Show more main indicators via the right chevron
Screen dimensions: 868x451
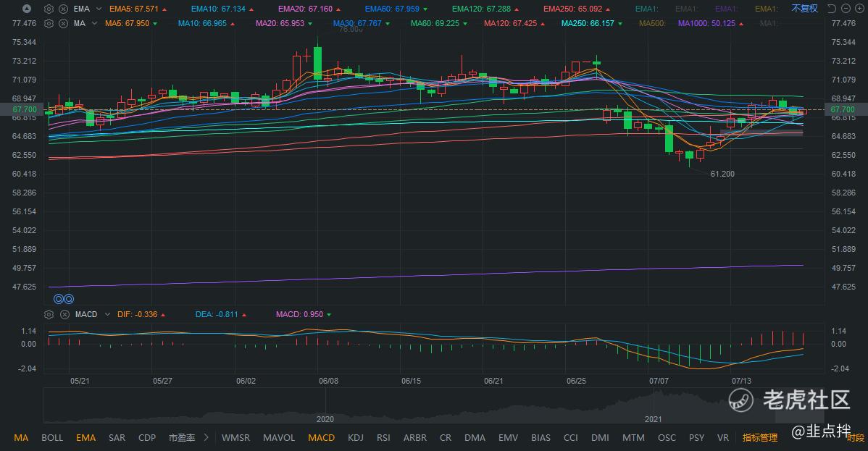[206, 437]
